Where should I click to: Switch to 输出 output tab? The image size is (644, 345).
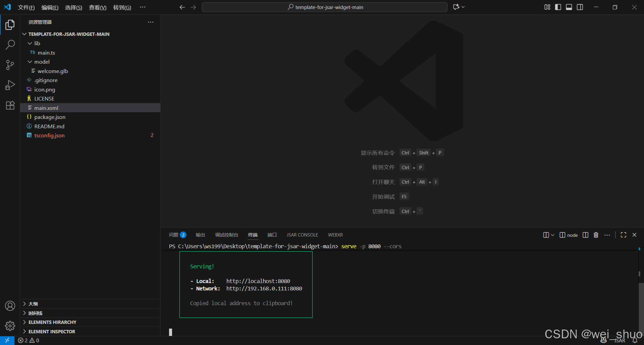pos(200,235)
